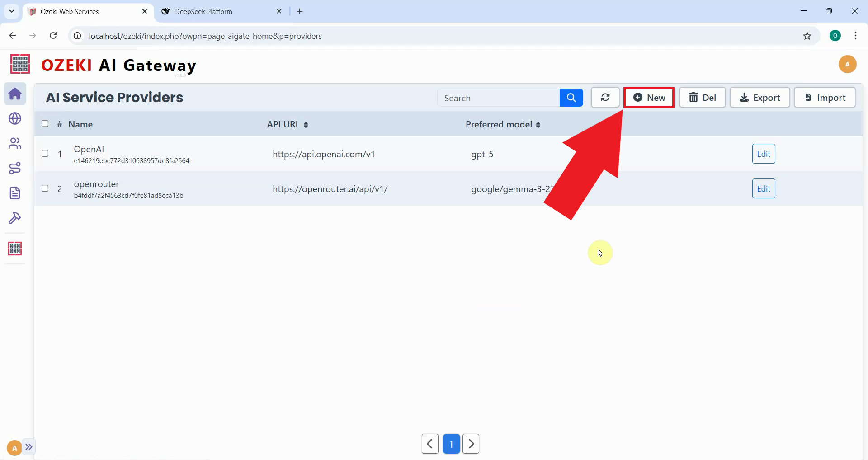Edit the openrouter provider
The width and height of the screenshot is (868, 460).
click(x=763, y=188)
